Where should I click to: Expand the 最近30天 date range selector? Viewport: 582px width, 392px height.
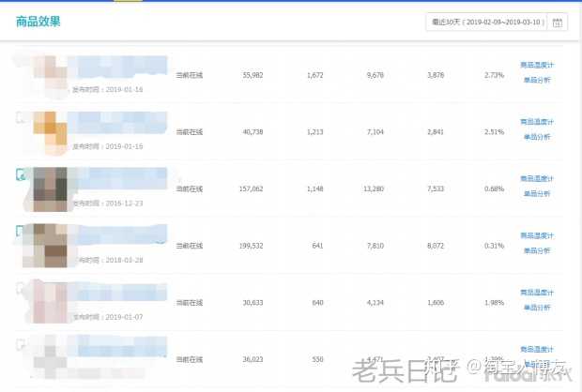click(486, 23)
